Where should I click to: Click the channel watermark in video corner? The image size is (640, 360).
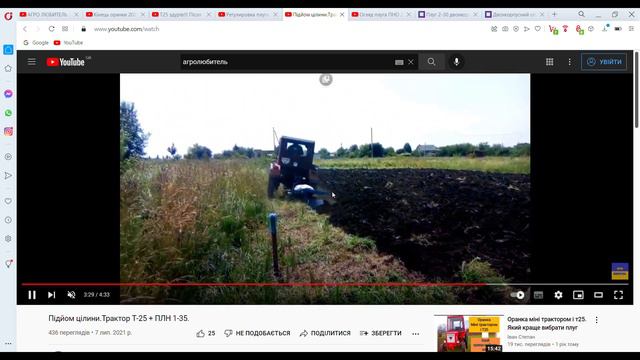[620, 271]
